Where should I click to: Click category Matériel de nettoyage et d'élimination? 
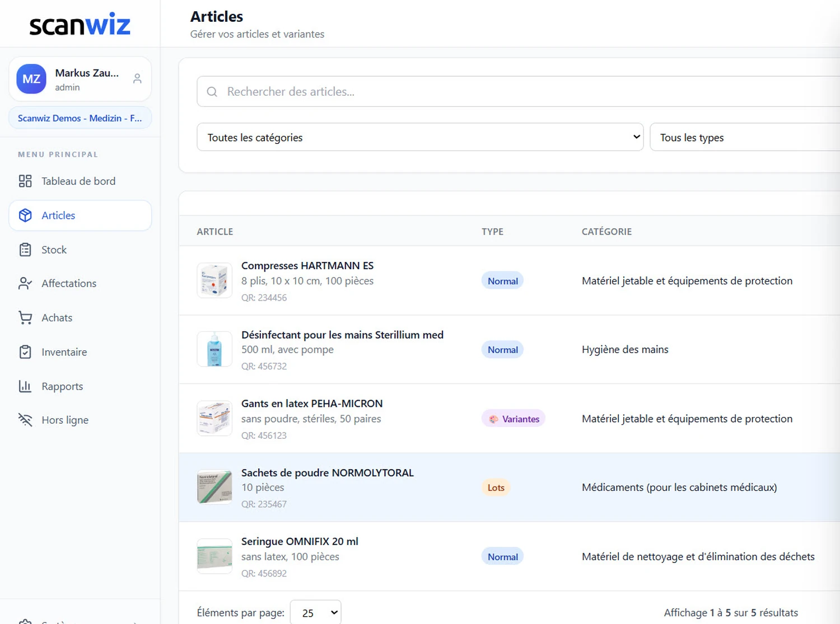pos(698,557)
